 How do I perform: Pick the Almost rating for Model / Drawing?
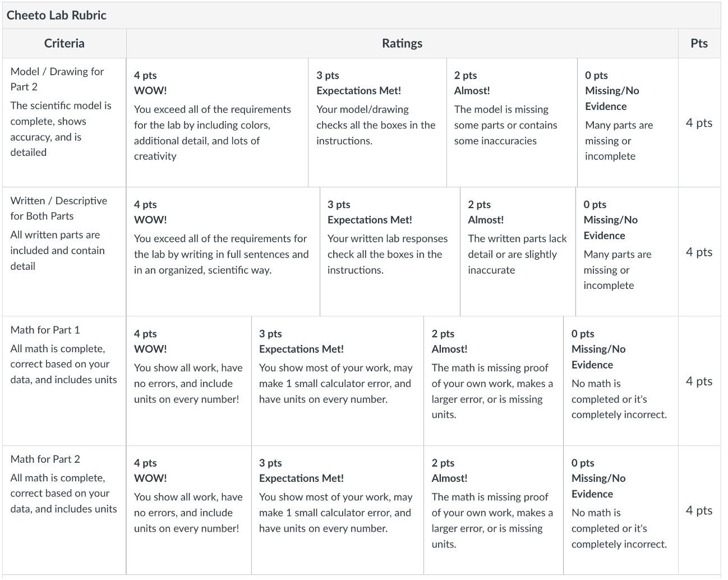pyautogui.click(x=512, y=122)
